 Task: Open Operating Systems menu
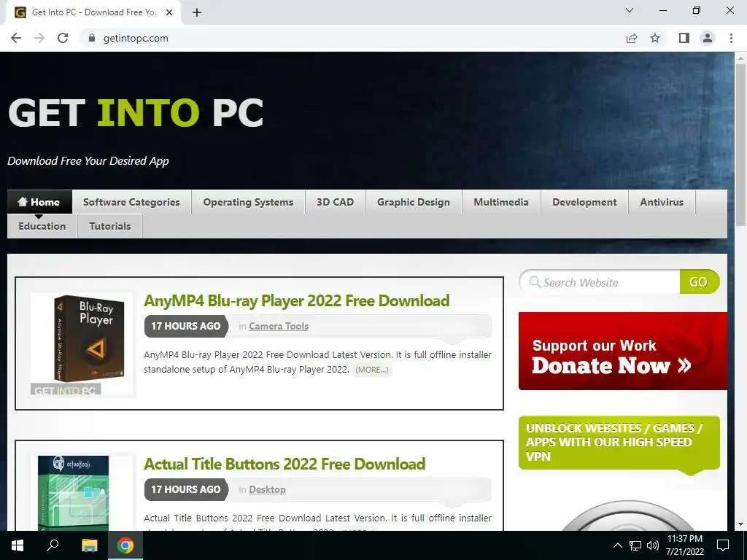pyautogui.click(x=248, y=202)
